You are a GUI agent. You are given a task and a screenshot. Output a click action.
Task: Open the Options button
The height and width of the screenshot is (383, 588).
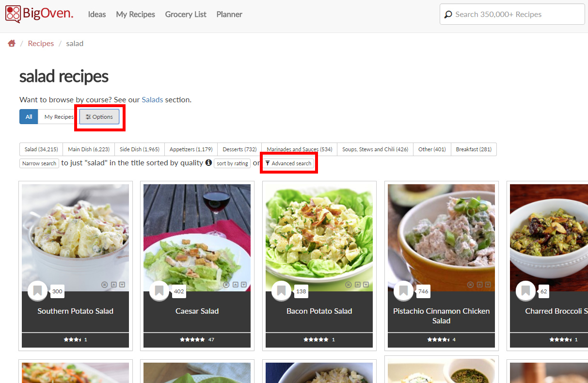(99, 117)
